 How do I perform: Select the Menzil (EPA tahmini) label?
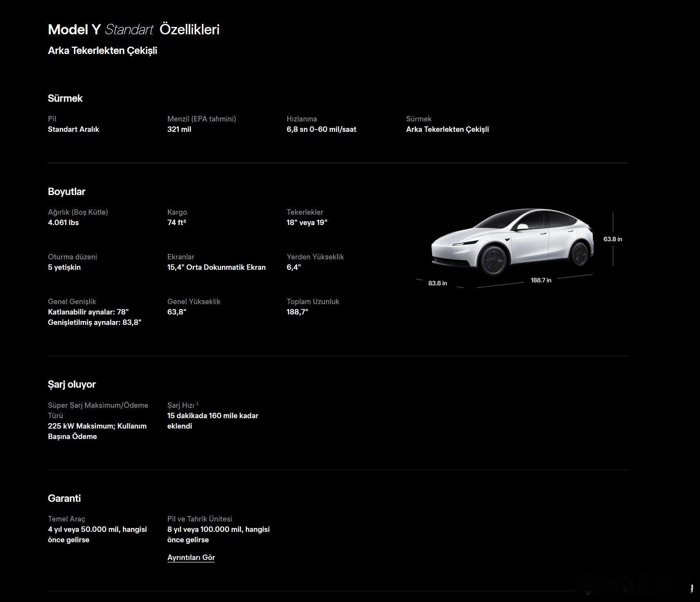(201, 119)
